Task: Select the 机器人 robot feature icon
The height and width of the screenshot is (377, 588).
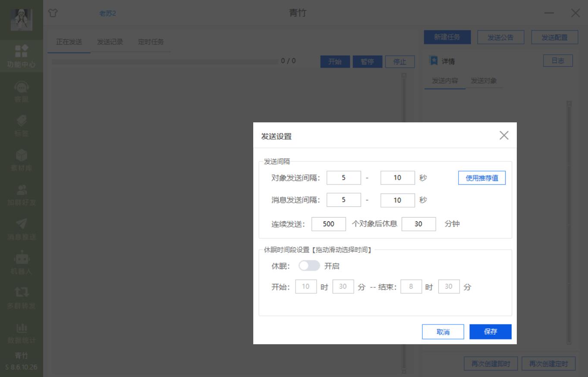Action: click(x=22, y=261)
